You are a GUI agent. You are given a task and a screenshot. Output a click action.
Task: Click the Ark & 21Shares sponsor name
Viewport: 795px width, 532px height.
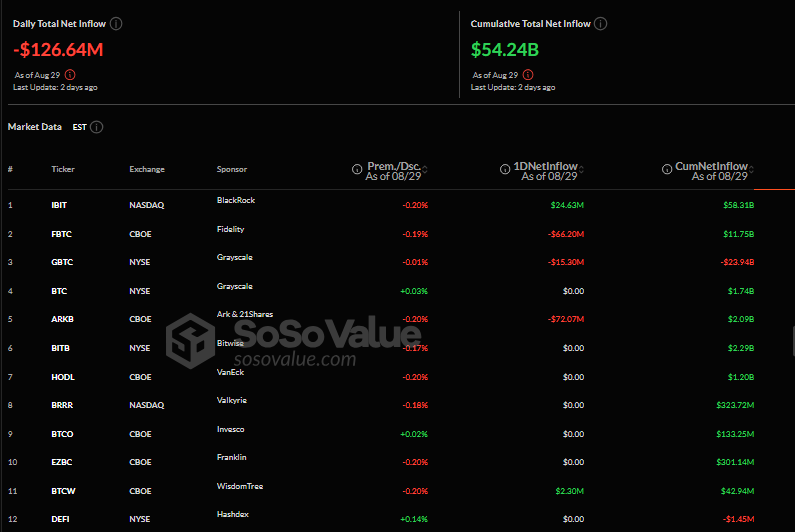(245, 314)
